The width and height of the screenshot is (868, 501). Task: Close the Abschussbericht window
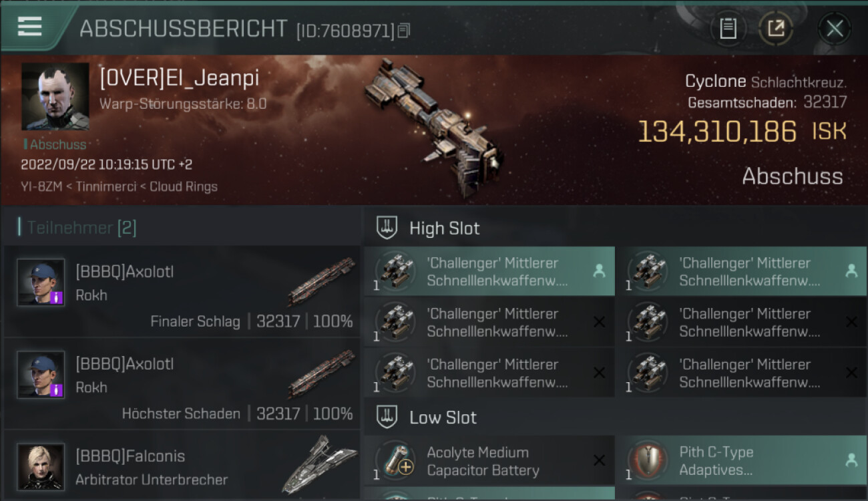pos(835,28)
